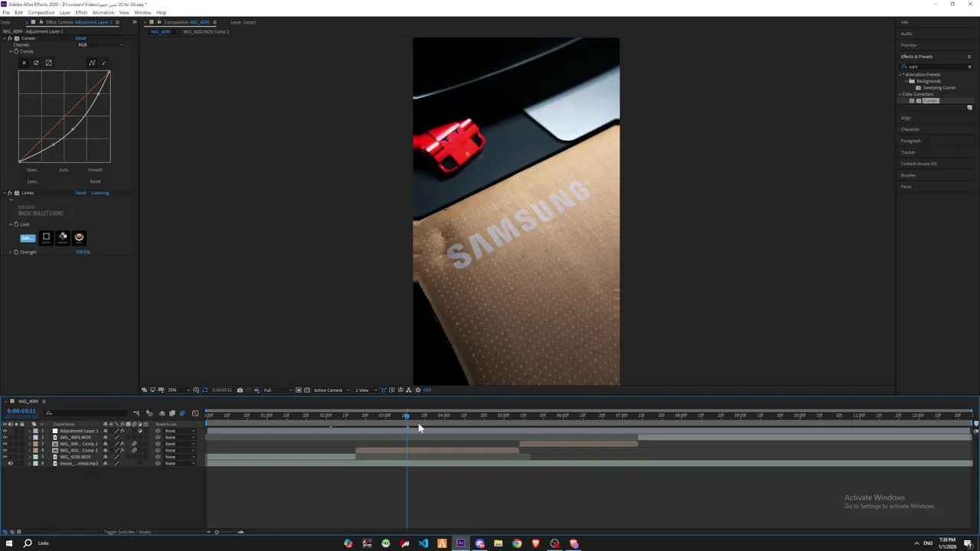The height and width of the screenshot is (551, 980).
Task: Open the File menu
Action: [6, 12]
